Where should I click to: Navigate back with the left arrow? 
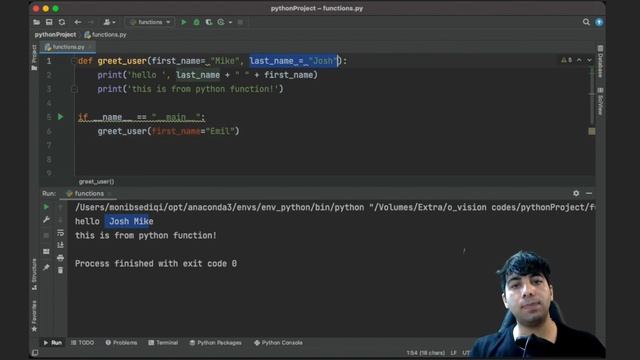(x=78, y=22)
